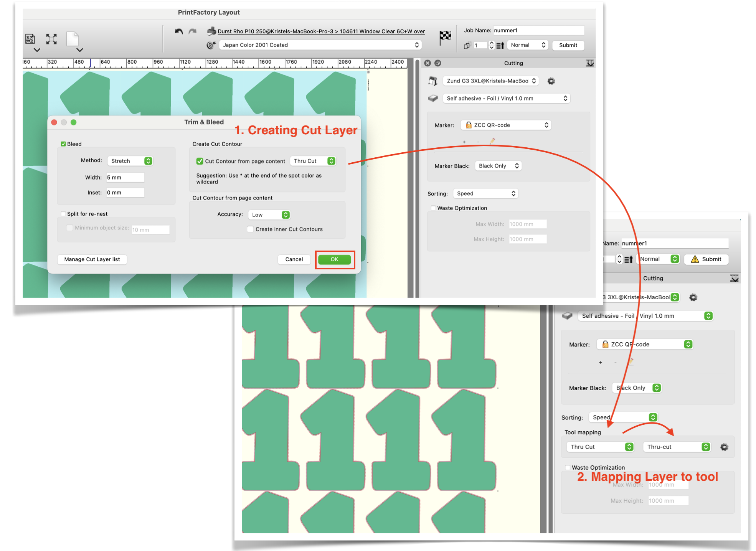Click the checkered flag icon
756x551 pixels.
445,37
